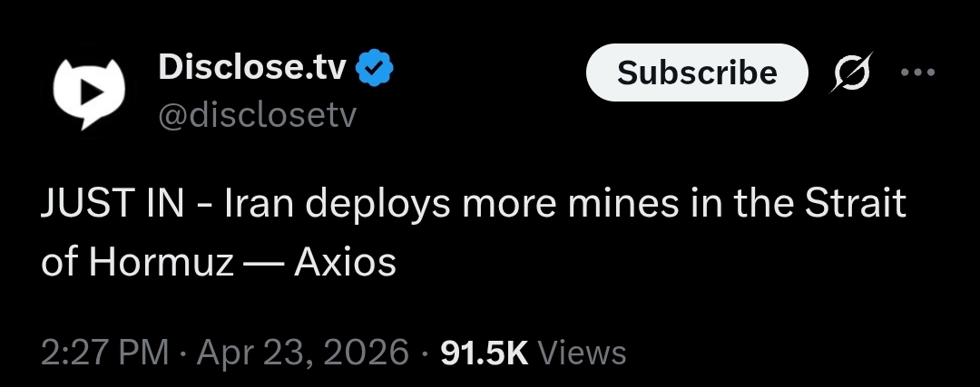The image size is (980, 387).
Task: Click the word Hormuz in the post
Action: [161, 263]
